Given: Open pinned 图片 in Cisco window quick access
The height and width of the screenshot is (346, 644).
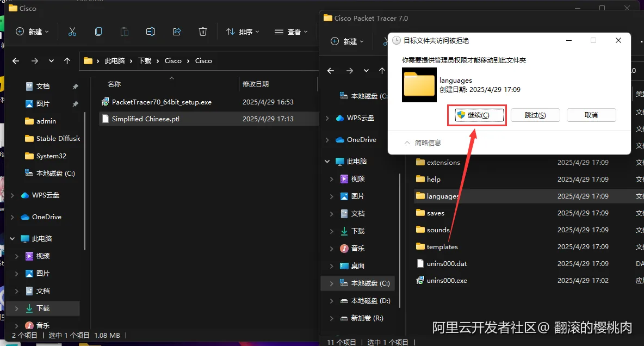Looking at the screenshot, I should tap(43, 103).
